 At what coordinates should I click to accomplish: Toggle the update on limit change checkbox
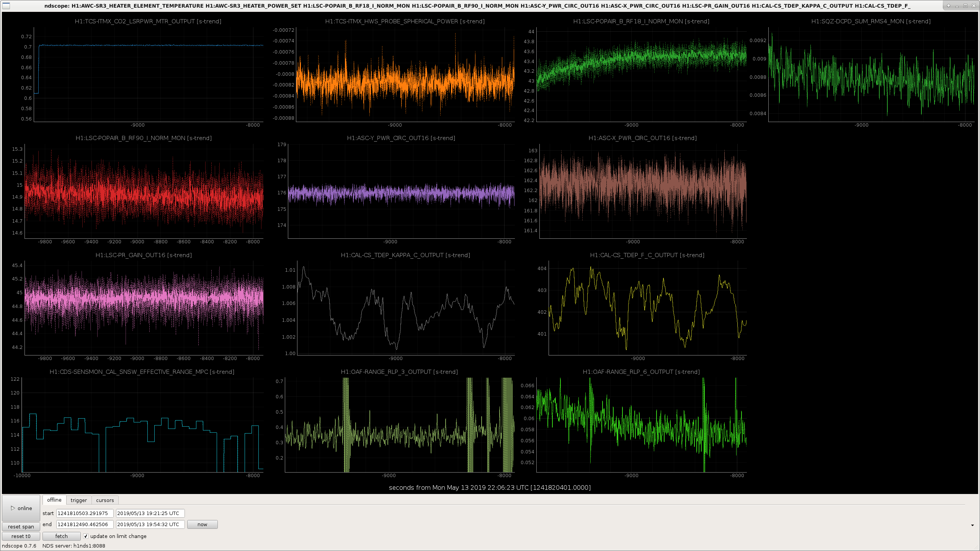coord(86,536)
